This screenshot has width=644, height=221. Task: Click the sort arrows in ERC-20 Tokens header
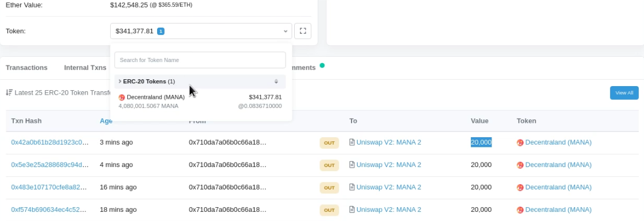[x=276, y=82]
